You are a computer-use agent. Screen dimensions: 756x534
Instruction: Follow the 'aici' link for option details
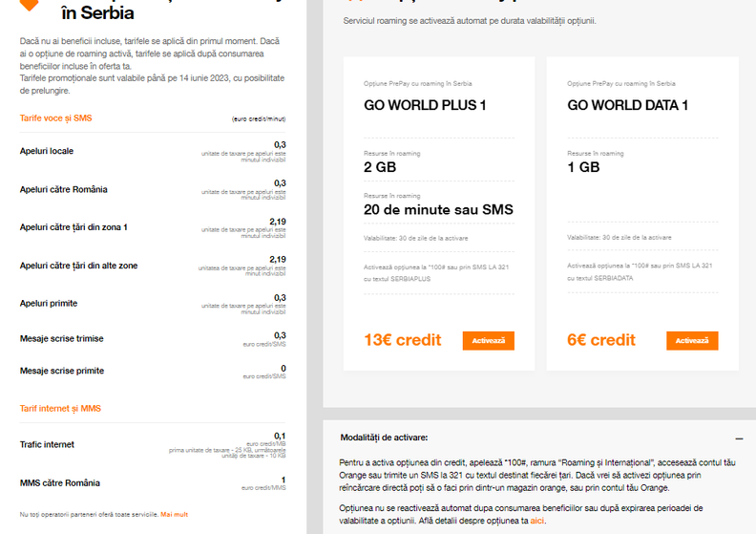coord(537,522)
